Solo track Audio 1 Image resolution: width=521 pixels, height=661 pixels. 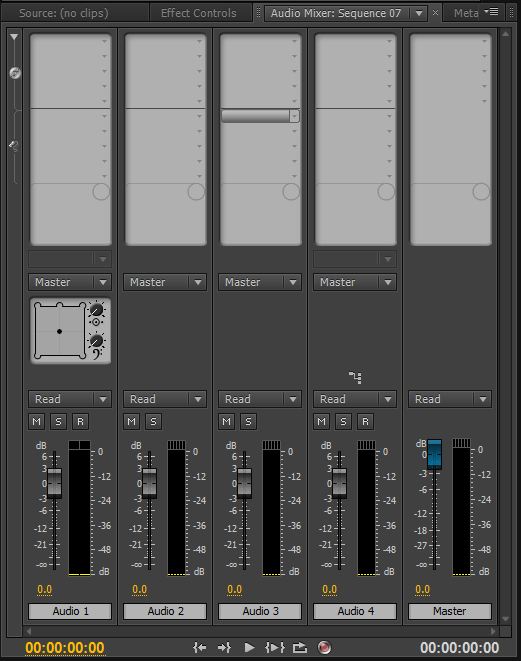click(x=59, y=422)
